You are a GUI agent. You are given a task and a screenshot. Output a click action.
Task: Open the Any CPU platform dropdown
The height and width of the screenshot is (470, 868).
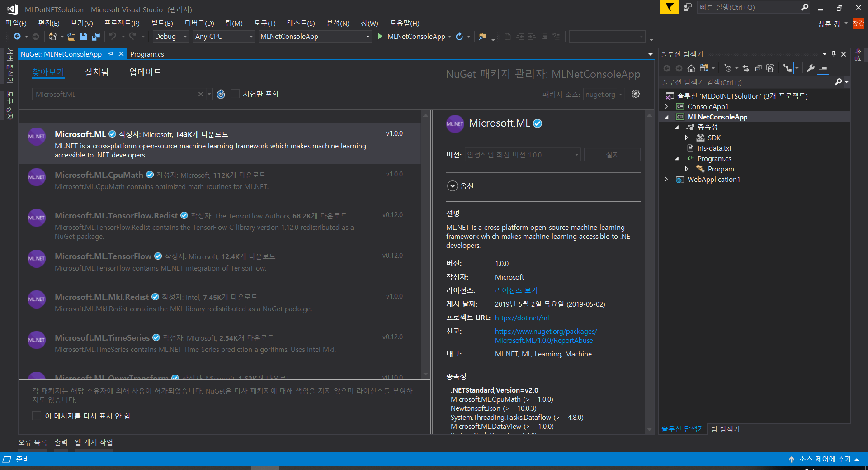224,37
